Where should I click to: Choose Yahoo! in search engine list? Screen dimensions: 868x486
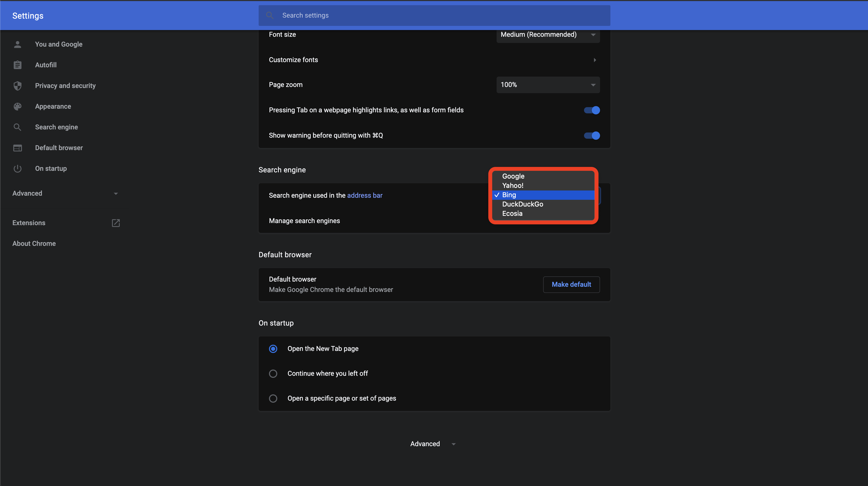(543, 185)
